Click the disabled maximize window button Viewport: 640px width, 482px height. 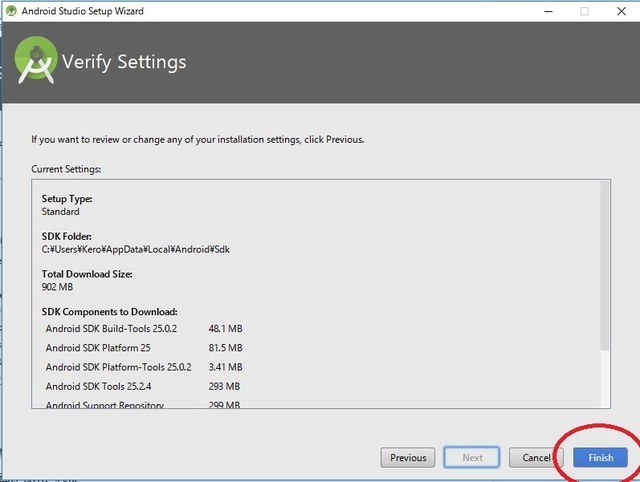pyautogui.click(x=584, y=11)
